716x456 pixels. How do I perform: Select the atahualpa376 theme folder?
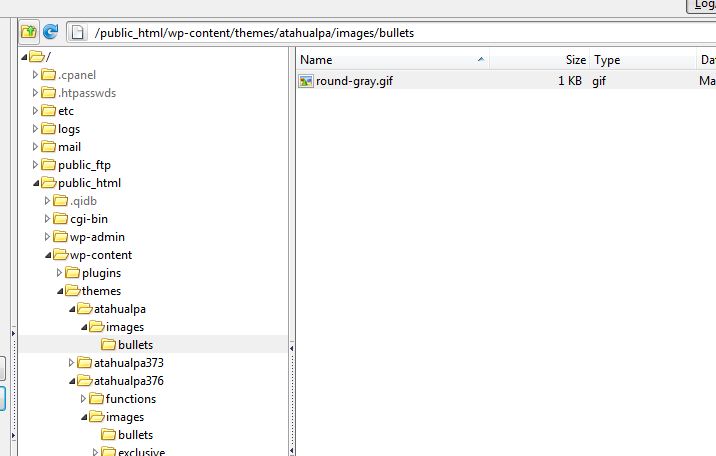click(129, 381)
